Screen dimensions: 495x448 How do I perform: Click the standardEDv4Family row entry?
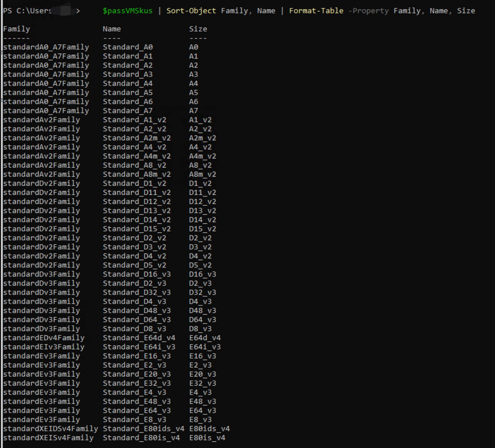point(44,338)
